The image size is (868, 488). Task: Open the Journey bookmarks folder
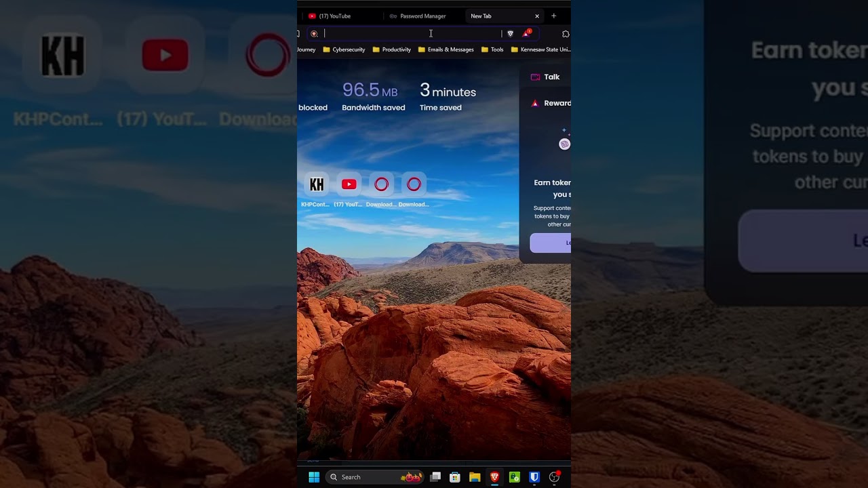click(x=307, y=49)
